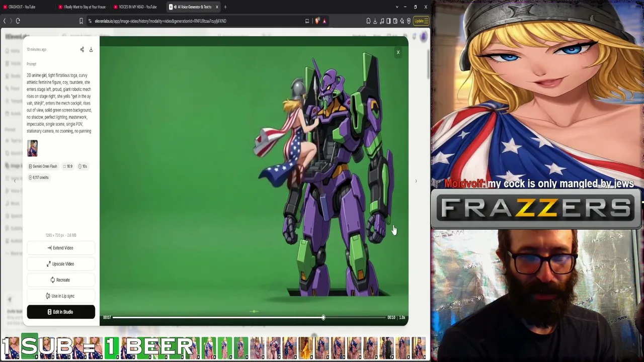The image size is (644, 362).
Task: Close the video preview dialog
Action: [398, 52]
